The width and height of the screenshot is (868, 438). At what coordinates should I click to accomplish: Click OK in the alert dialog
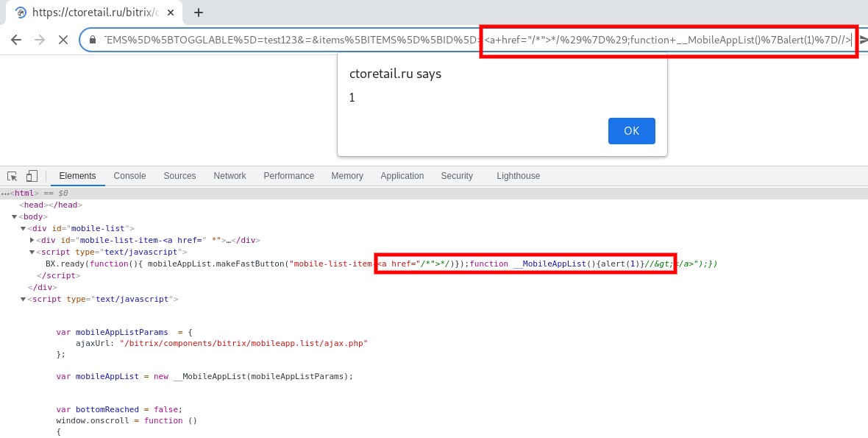point(632,131)
